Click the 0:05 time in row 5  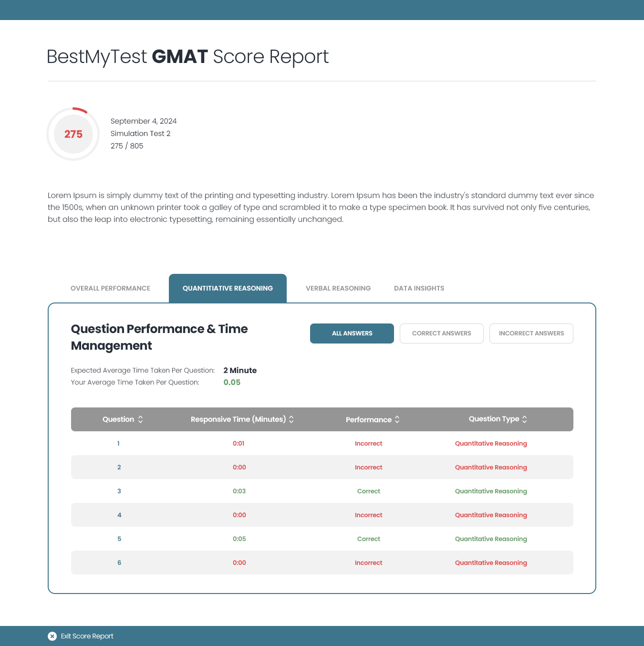239,539
